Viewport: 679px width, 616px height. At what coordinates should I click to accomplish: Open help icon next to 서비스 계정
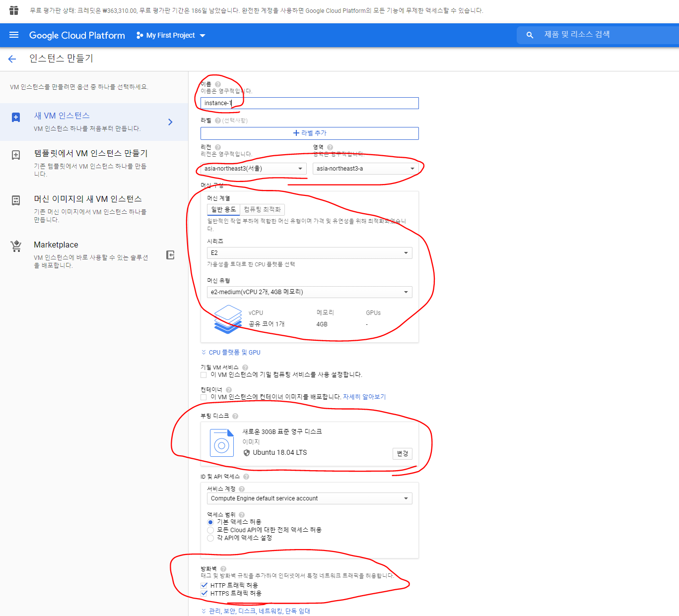242,489
